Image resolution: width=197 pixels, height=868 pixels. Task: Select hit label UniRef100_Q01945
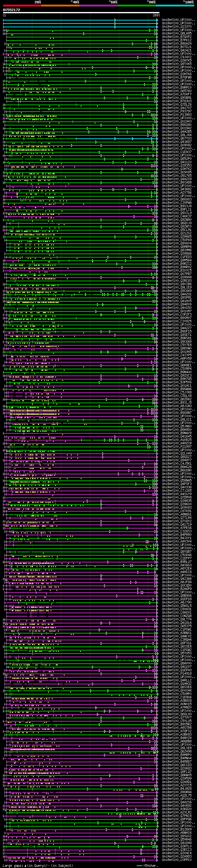[x=177, y=352]
